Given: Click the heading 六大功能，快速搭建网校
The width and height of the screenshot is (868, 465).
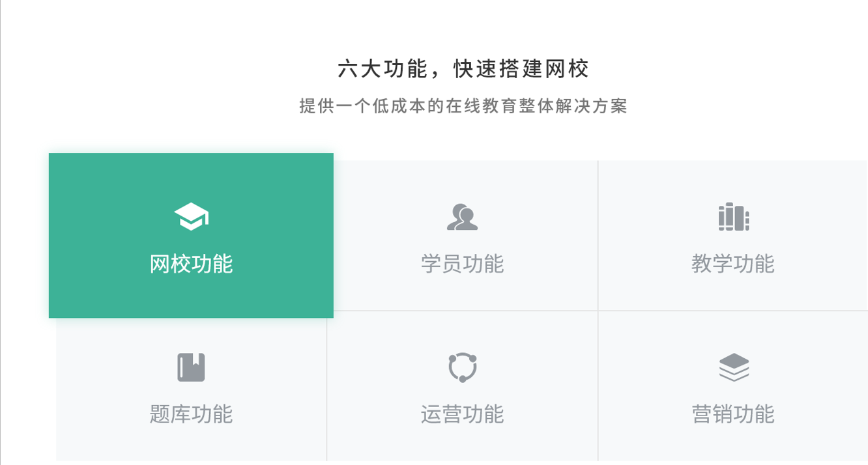Looking at the screenshot, I should pos(463,69).
